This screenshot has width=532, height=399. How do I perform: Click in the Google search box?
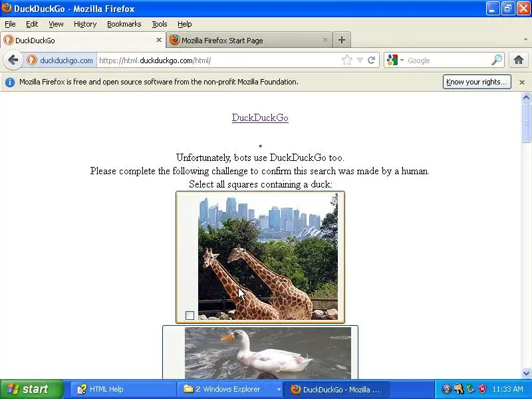click(448, 61)
